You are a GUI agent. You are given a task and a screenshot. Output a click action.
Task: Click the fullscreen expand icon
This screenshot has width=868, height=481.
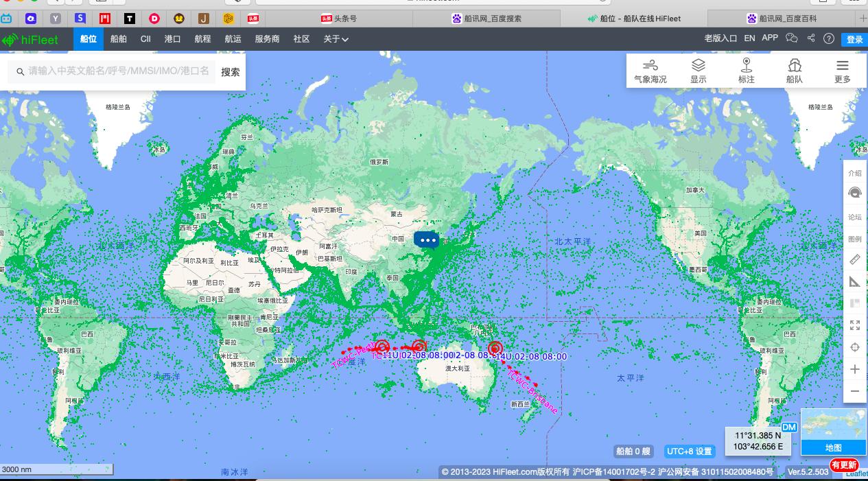tap(854, 325)
